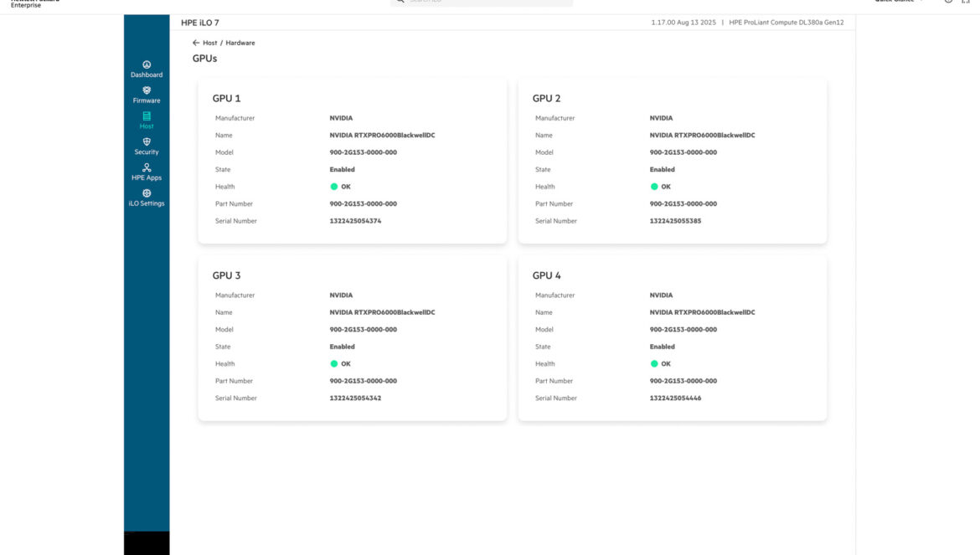
Task: Click GPU 2 green health indicator
Action: pyautogui.click(x=654, y=187)
